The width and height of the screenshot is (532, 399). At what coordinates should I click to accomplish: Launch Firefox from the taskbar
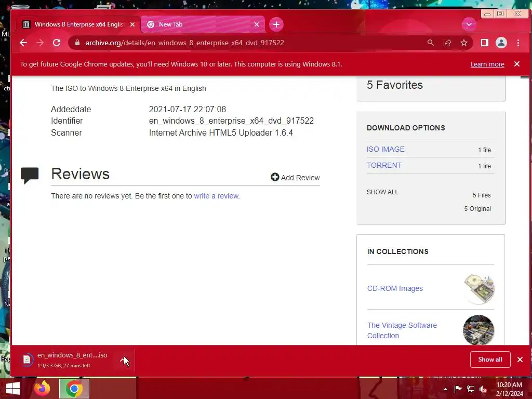pos(42,389)
